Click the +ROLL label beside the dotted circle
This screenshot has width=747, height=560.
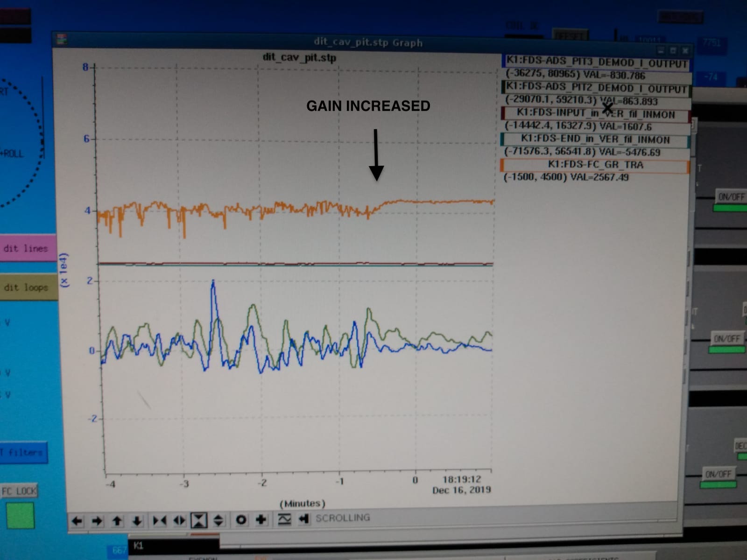coord(12,154)
